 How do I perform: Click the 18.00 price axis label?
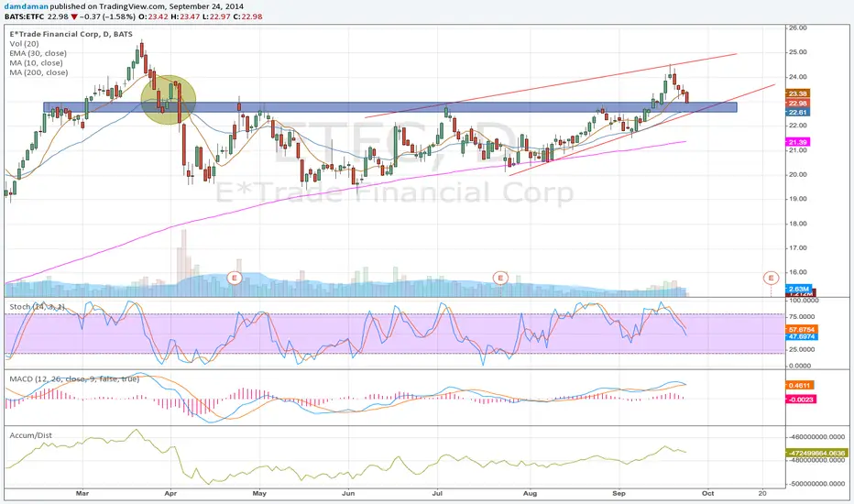click(x=798, y=224)
